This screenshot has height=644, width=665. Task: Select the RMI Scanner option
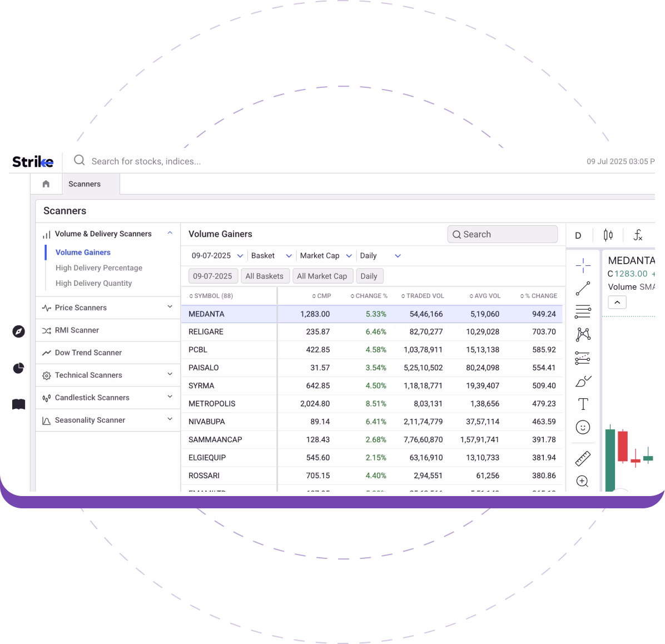click(x=77, y=330)
